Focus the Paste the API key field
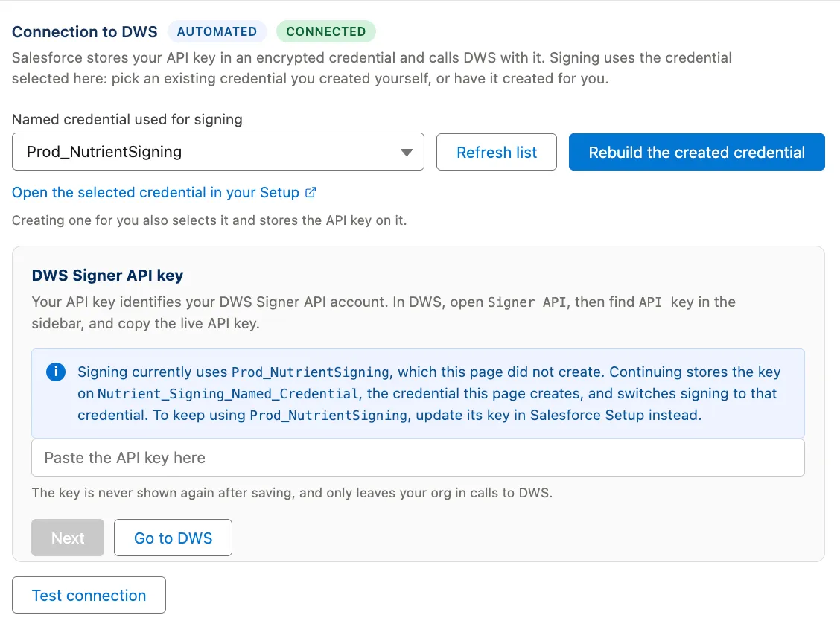Screen dimensions: 840x624 point(418,458)
